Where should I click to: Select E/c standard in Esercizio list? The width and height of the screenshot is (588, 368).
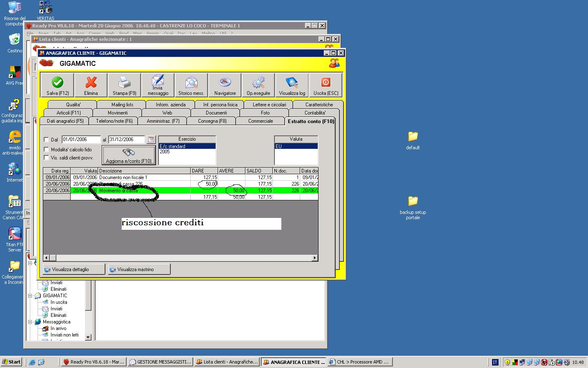coord(187,146)
